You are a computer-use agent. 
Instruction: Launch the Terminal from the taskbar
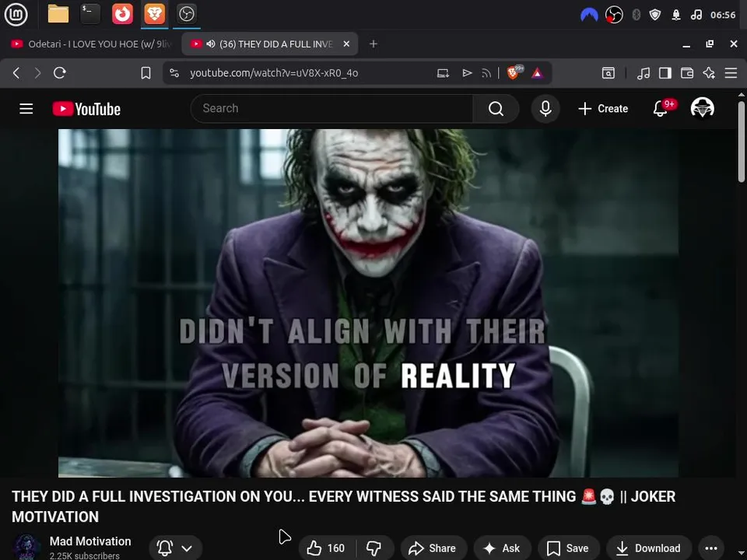[x=90, y=14]
